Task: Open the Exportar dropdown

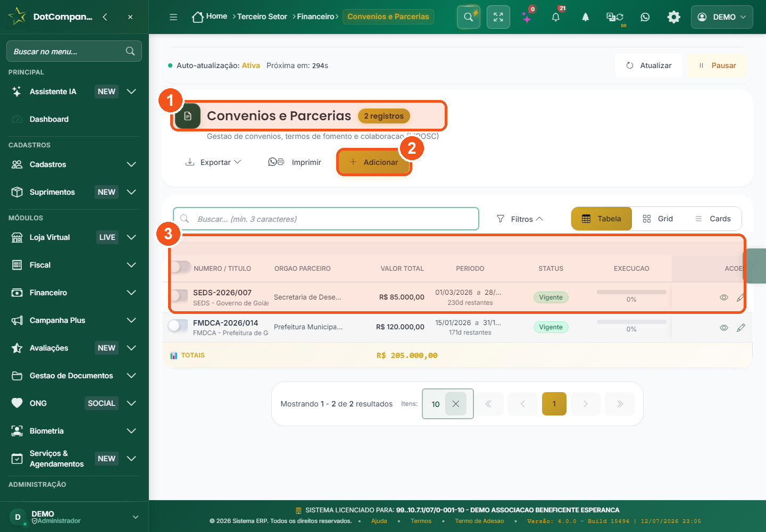Action: tap(213, 162)
